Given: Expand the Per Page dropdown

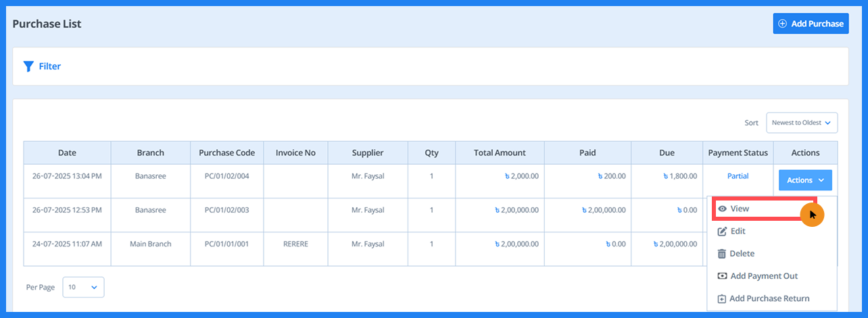Looking at the screenshot, I should (83, 287).
